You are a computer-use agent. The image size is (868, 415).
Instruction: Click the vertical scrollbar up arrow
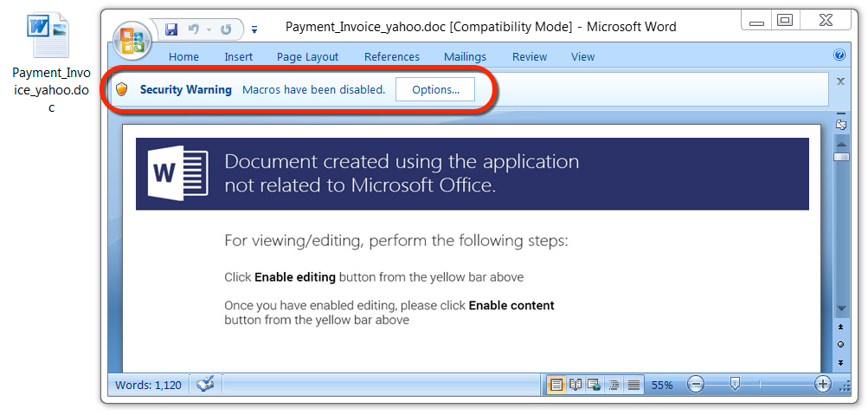point(841,144)
